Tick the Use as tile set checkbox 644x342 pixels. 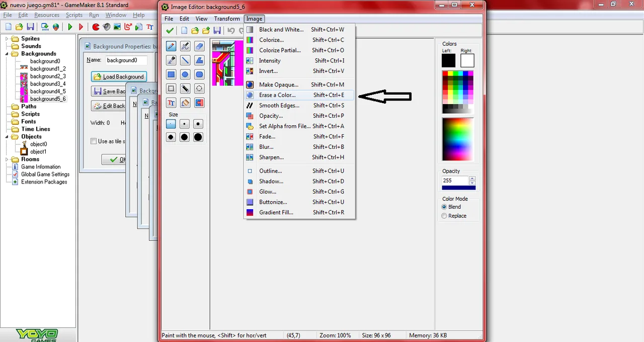pyautogui.click(x=94, y=141)
